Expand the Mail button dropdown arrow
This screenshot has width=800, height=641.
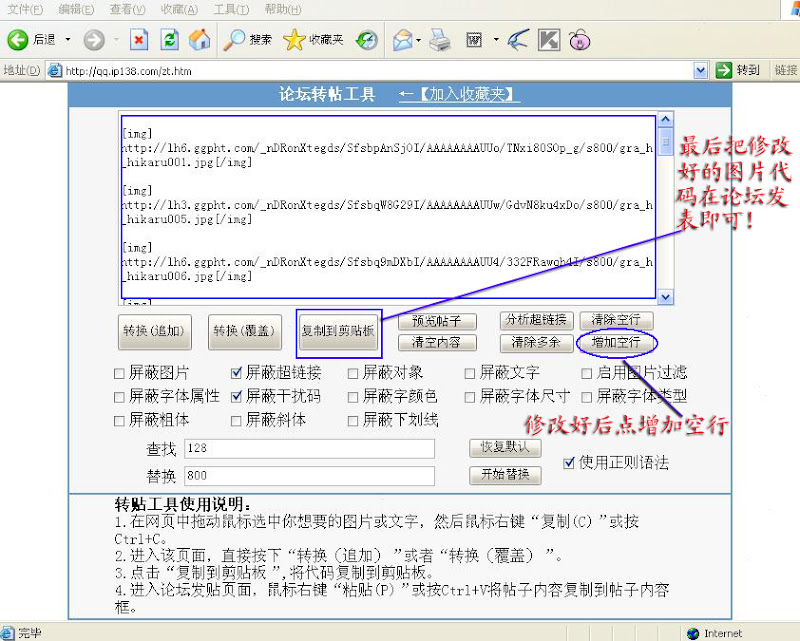click(419, 39)
